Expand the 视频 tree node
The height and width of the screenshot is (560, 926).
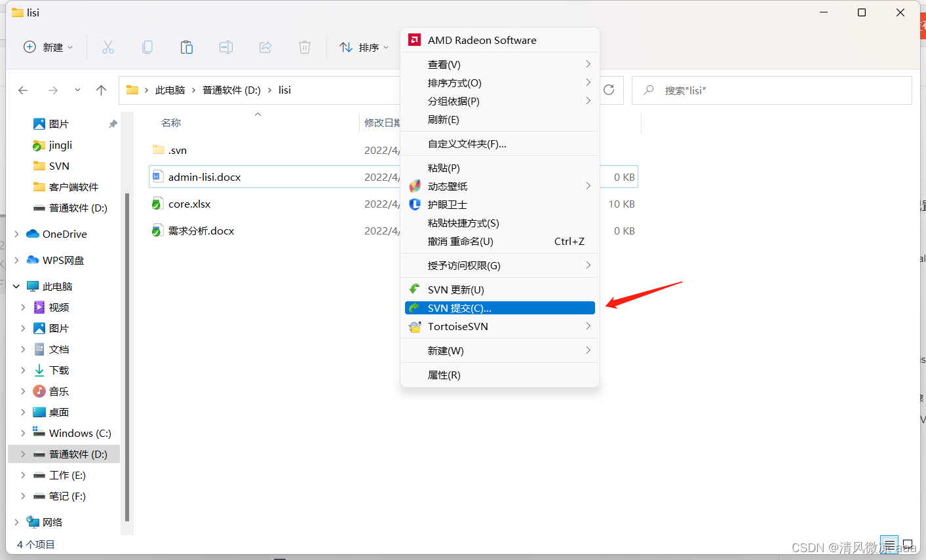(23, 307)
